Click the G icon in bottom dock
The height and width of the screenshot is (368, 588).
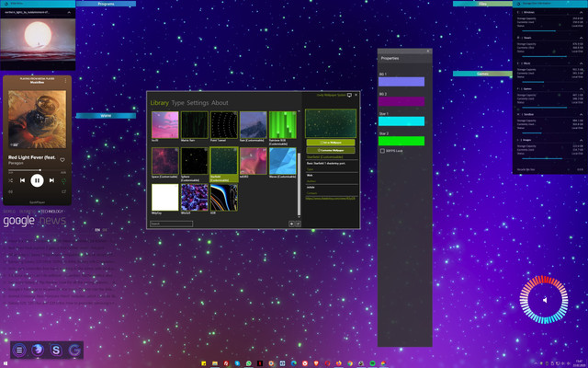[74, 350]
